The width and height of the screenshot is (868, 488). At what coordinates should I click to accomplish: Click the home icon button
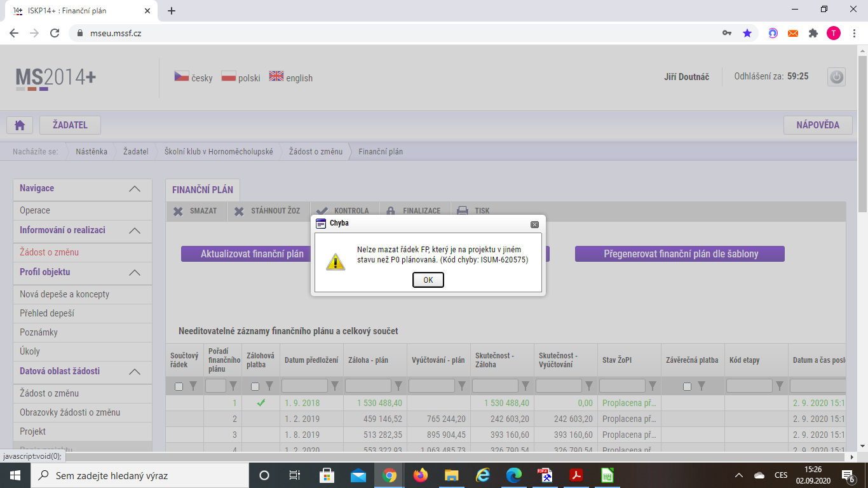[x=20, y=125]
